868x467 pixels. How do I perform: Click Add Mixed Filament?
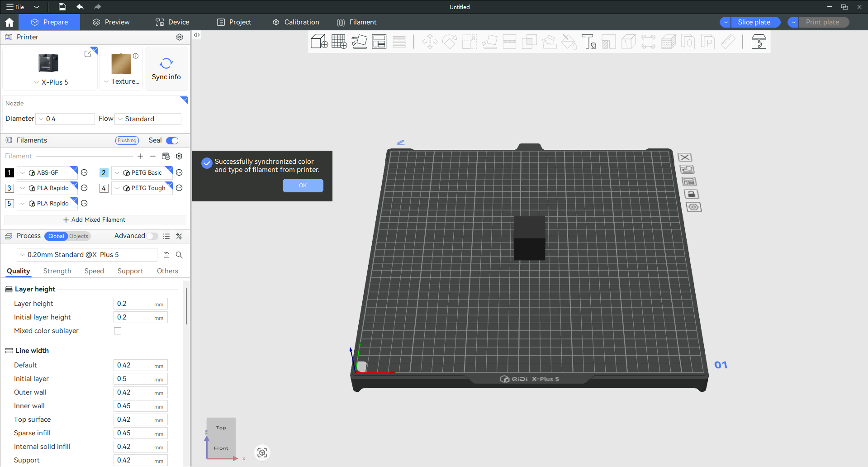95,220
